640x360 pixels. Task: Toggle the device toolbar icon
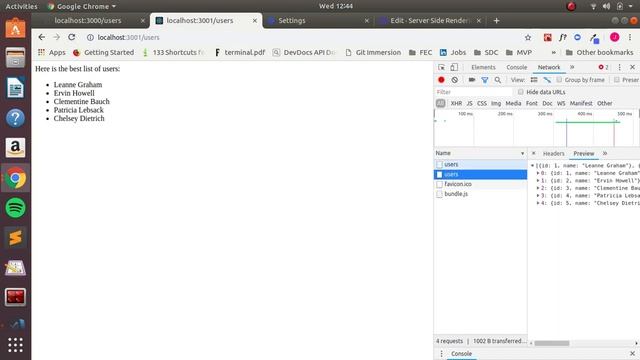click(454, 67)
